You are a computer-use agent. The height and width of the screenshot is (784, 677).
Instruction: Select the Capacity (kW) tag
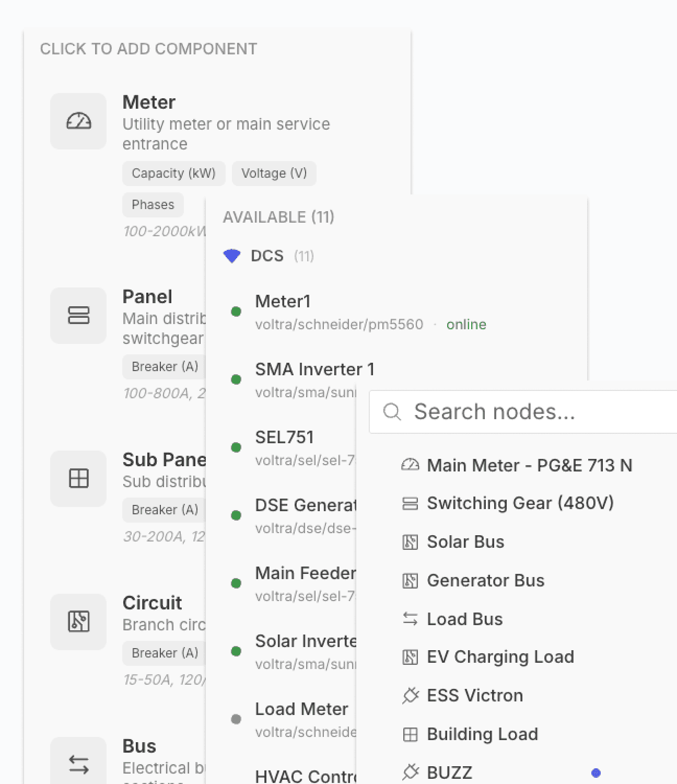tap(173, 174)
